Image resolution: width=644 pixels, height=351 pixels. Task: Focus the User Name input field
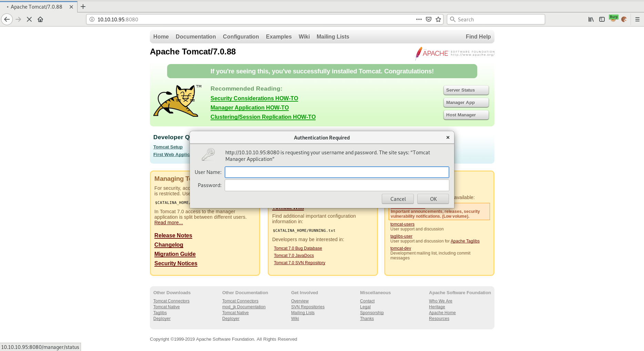pyautogui.click(x=337, y=172)
